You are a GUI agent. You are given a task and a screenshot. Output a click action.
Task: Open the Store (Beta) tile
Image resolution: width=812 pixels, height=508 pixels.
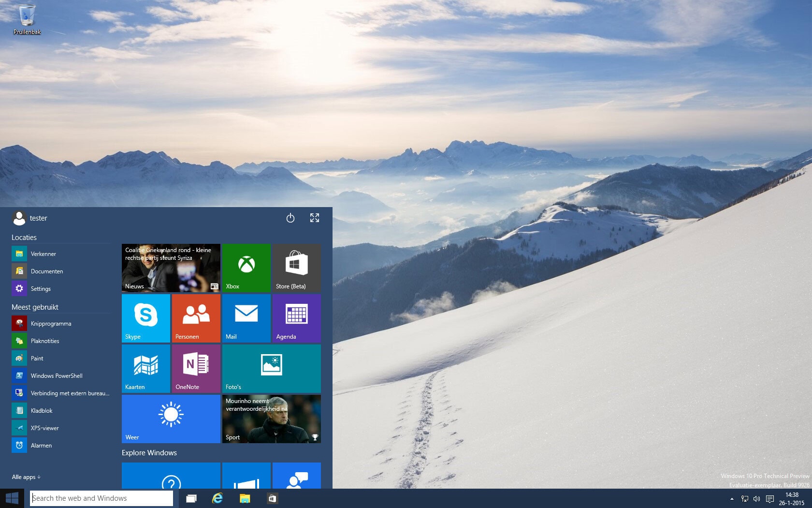click(296, 268)
